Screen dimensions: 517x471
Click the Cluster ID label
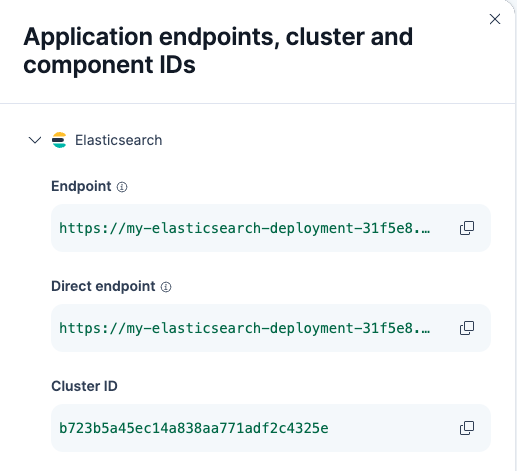tap(84, 386)
